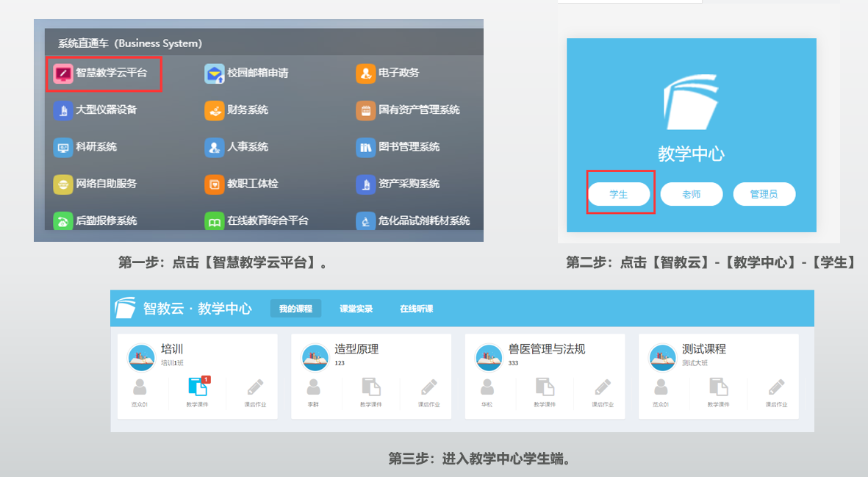868x477 pixels.
Task: Switch to the 课堂实录 tab
Action: point(356,309)
